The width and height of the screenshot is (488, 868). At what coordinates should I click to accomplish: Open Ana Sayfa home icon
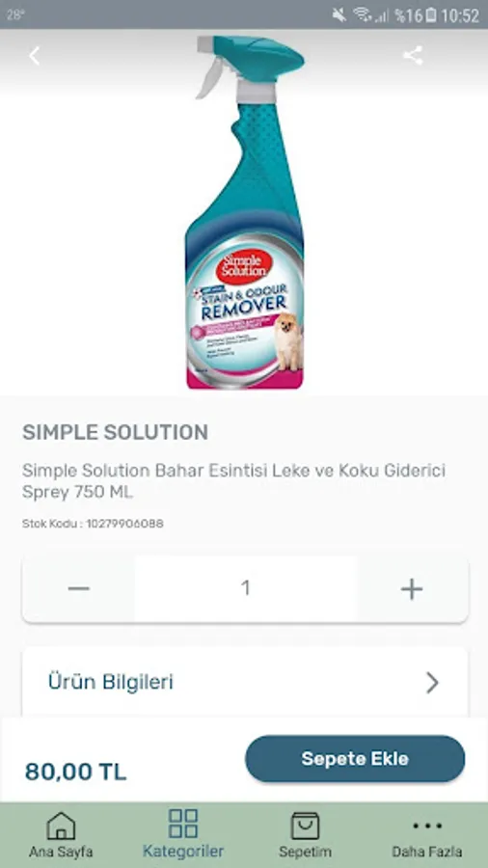click(61, 826)
